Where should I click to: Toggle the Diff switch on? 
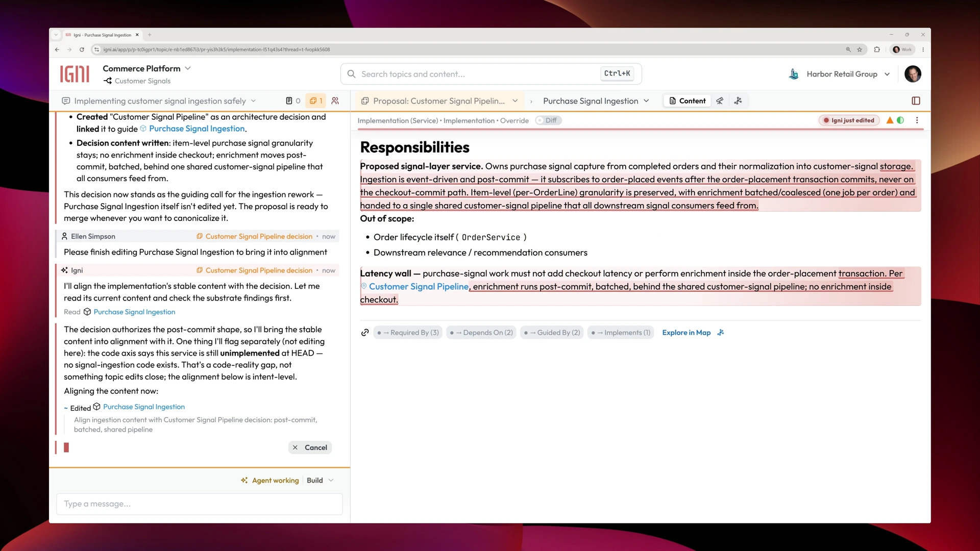[549, 120]
